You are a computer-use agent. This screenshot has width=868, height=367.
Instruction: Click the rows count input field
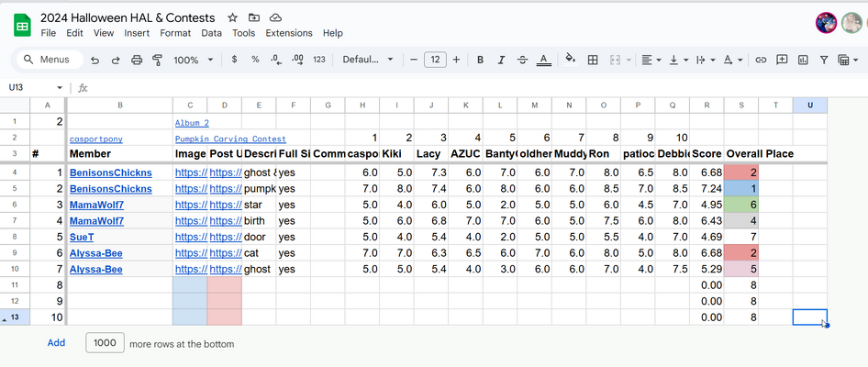click(x=105, y=343)
